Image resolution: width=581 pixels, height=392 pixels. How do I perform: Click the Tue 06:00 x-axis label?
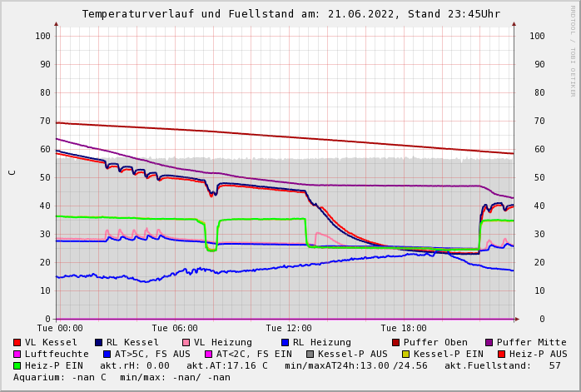175,329
